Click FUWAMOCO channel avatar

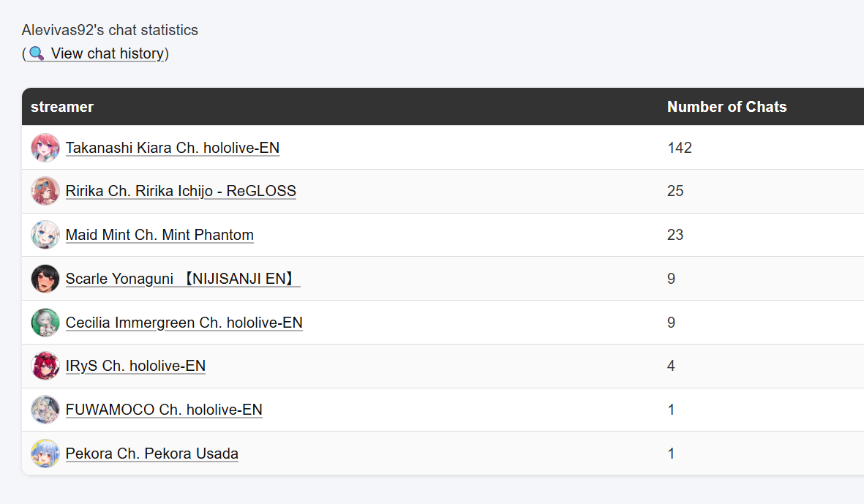[x=45, y=410]
